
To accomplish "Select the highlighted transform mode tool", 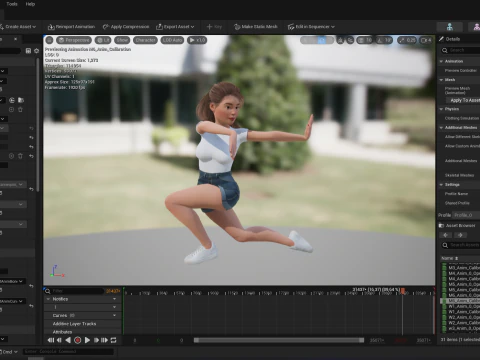I will click(322, 40).
